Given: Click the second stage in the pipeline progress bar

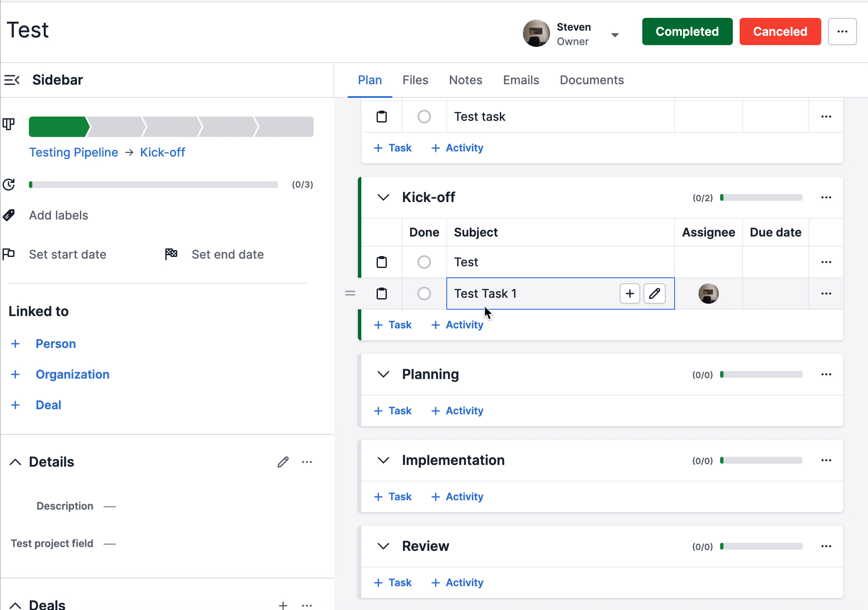Looking at the screenshot, I should 116,127.
